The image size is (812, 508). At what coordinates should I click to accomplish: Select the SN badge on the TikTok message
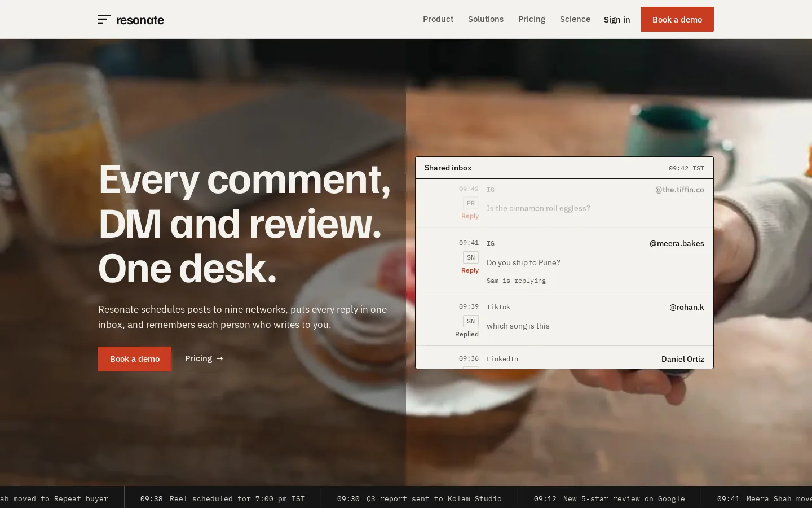(471, 321)
